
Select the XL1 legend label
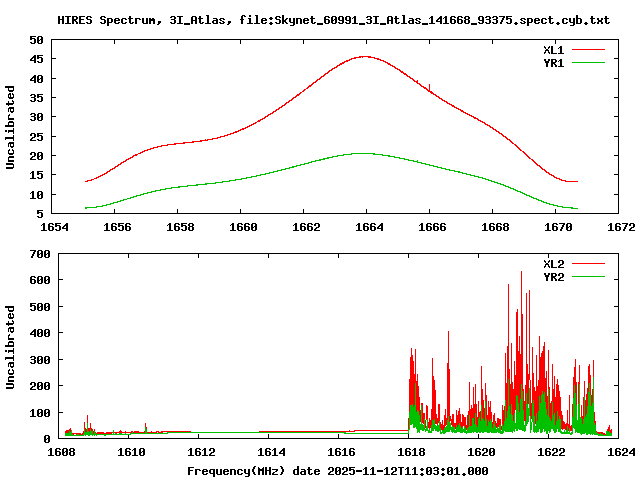click(554, 48)
